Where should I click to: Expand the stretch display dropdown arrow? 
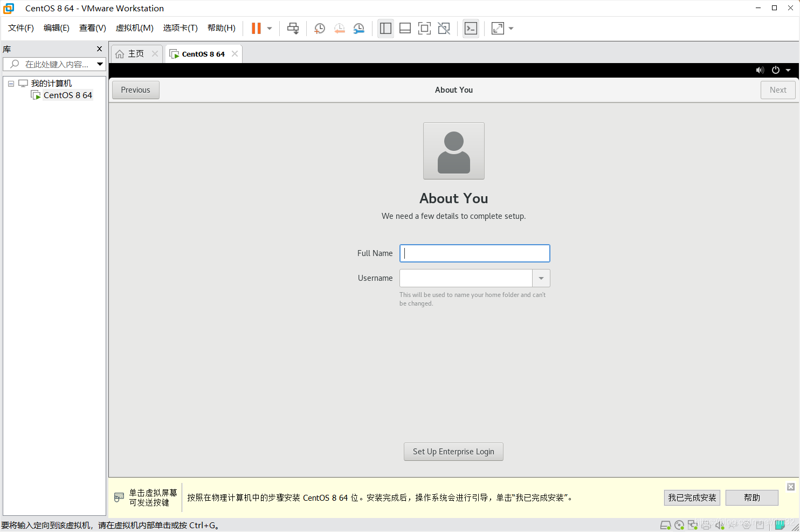(x=511, y=29)
